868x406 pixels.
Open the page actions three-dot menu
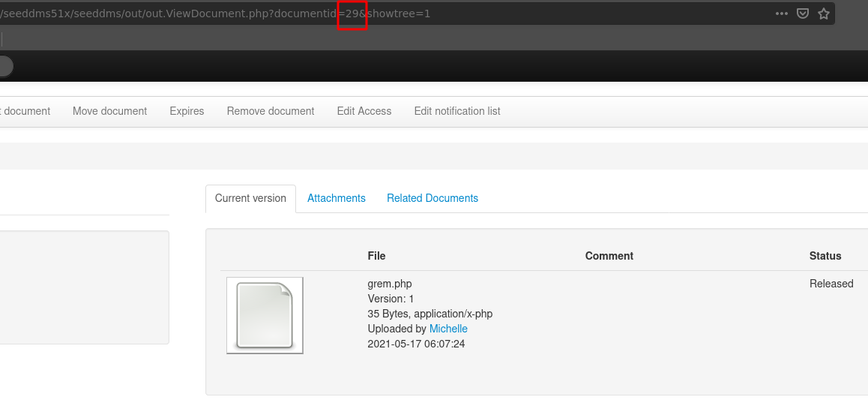click(x=781, y=14)
